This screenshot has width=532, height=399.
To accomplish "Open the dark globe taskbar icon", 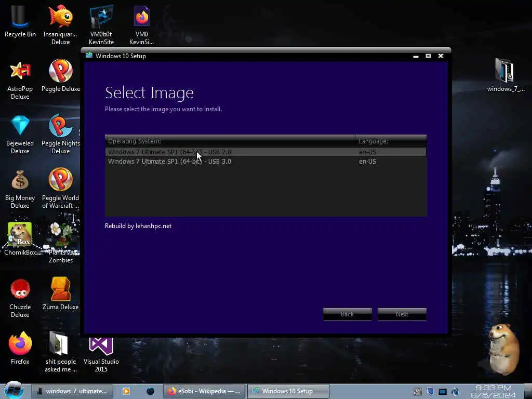I will [x=150, y=391].
